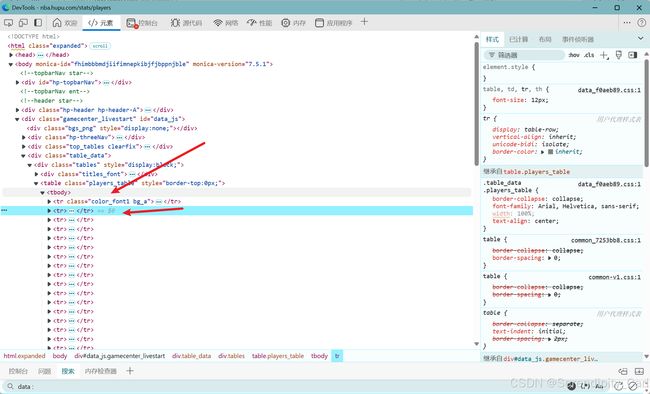
Task: Expand the top_tables clearfix div node
Action: (x=24, y=146)
